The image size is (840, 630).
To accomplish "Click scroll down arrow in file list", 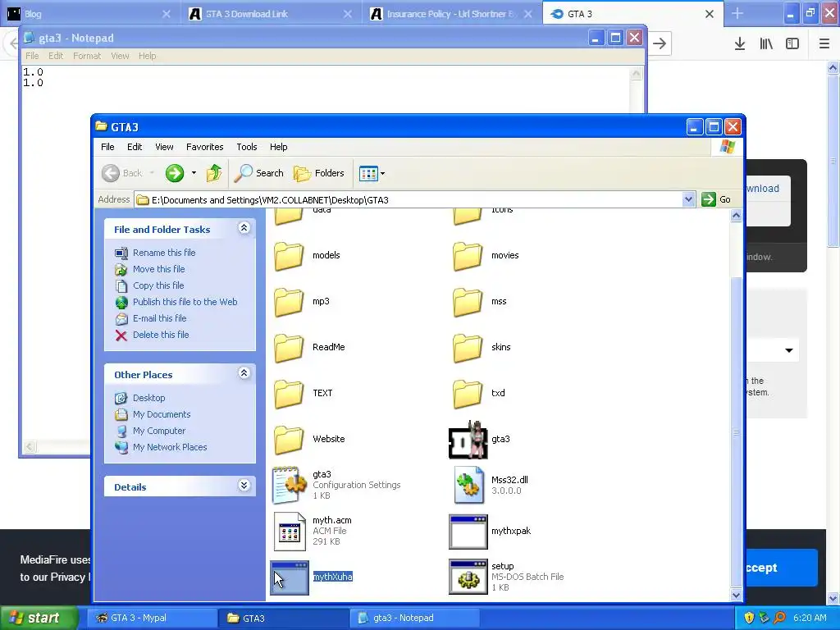I will (x=736, y=595).
